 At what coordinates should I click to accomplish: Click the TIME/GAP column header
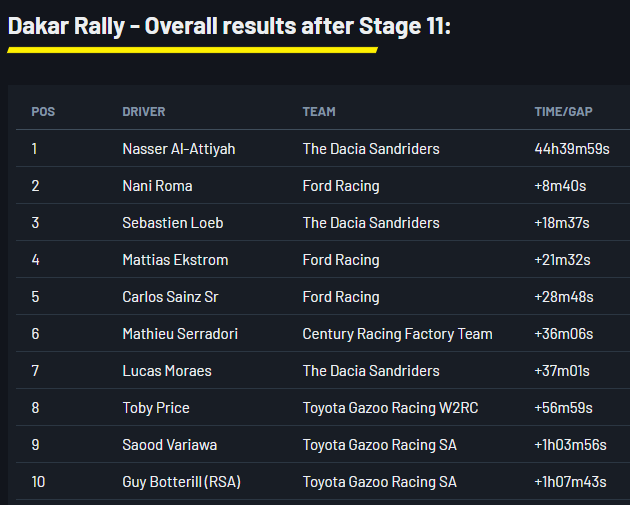coord(564,112)
